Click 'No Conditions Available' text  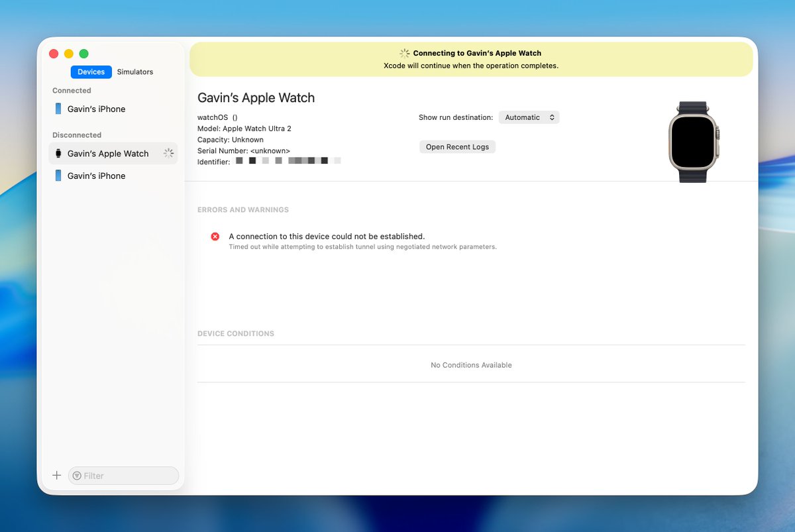coord(471,365)
